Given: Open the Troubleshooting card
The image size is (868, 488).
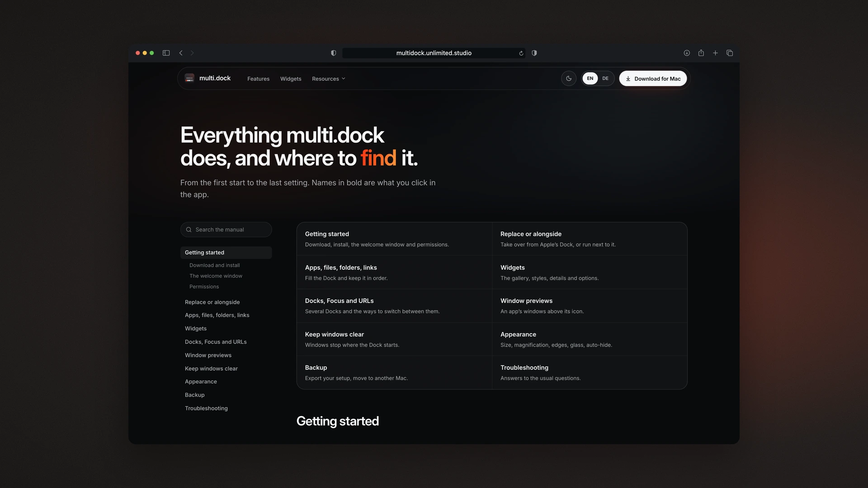Looking at the screenshot, I should pyautogui.click(x=590, y=373).
